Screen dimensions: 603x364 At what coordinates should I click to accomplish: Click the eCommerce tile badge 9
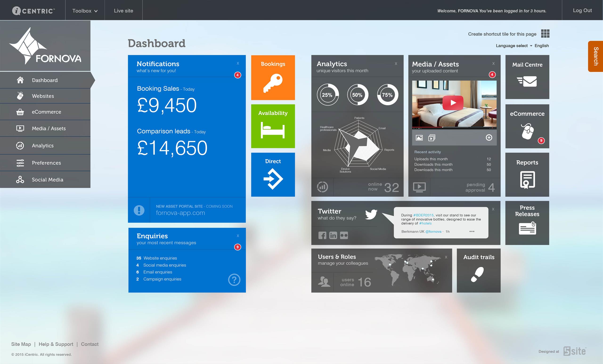(541, 140)
